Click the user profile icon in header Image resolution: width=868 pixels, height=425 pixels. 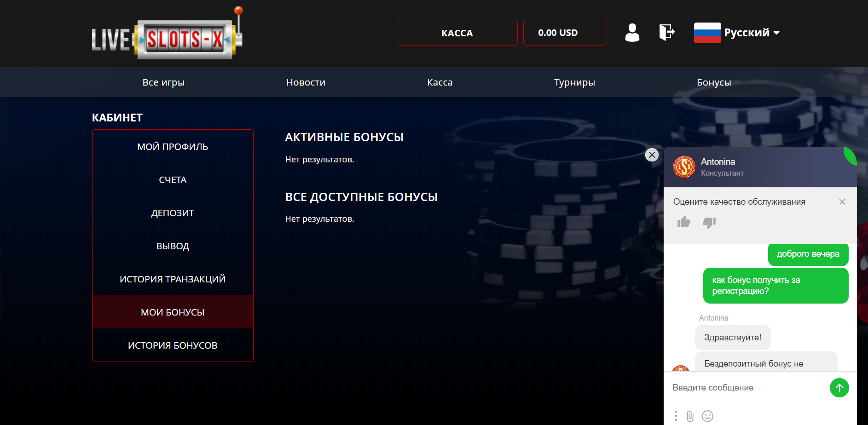pyautogui.click(x=632, y=33)
